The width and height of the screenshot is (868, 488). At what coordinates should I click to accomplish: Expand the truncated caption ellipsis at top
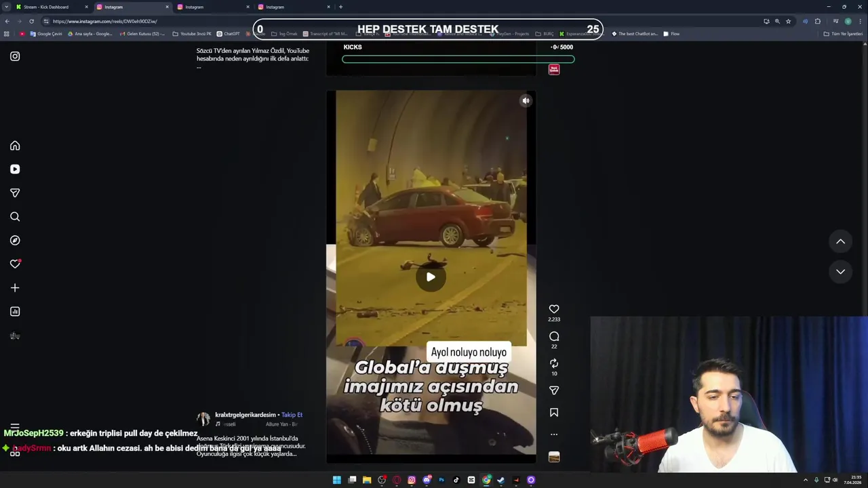(x=199, y=67)
